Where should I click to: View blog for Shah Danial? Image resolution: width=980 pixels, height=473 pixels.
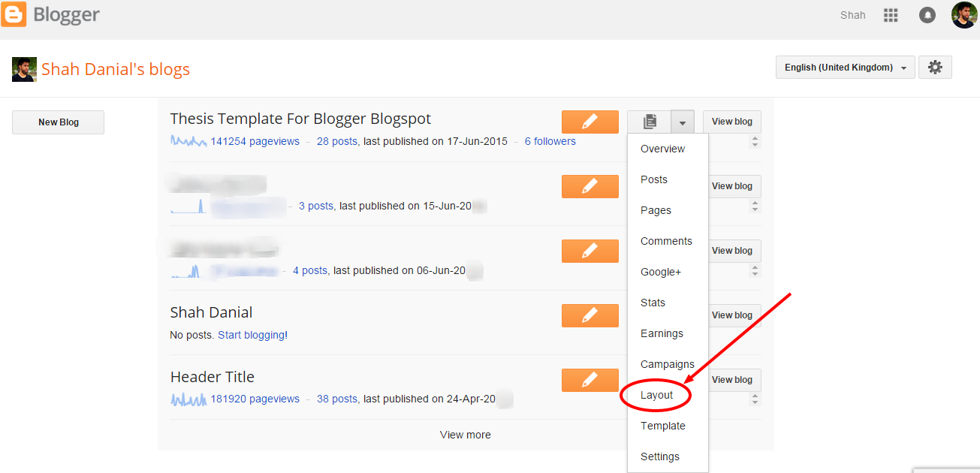[x=732, y=315]
